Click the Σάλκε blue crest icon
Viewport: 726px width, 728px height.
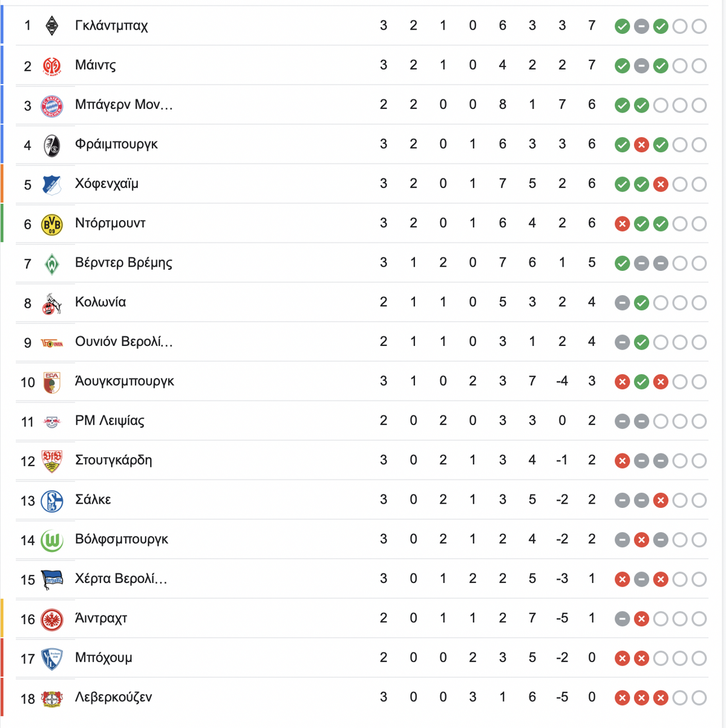pos(52,501)
